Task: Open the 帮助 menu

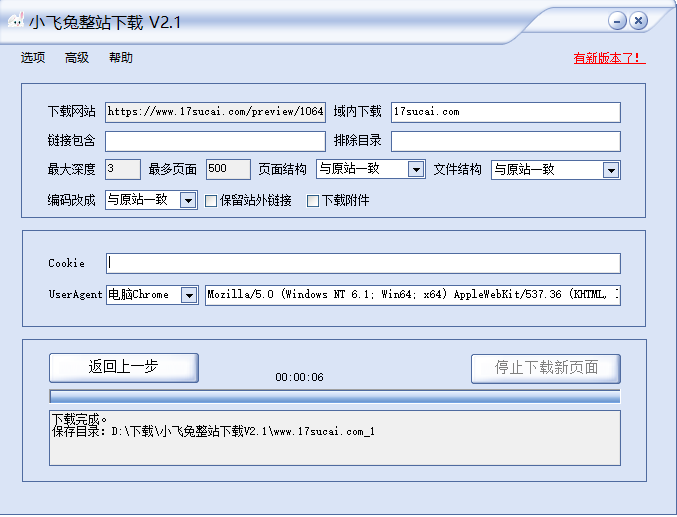Action: (x=121, y=57)
